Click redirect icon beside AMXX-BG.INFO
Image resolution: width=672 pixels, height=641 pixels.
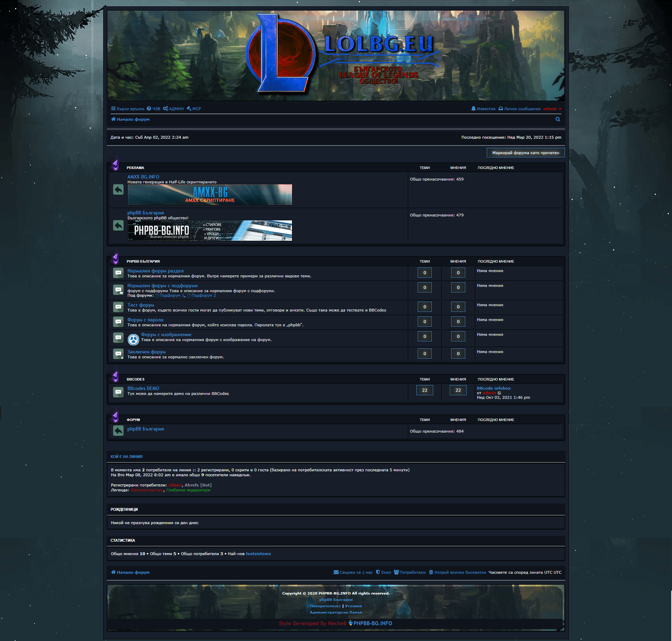point(118,189)
